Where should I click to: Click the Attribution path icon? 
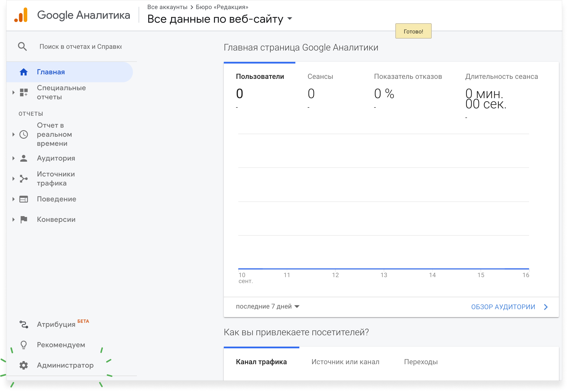coord(24,324)
